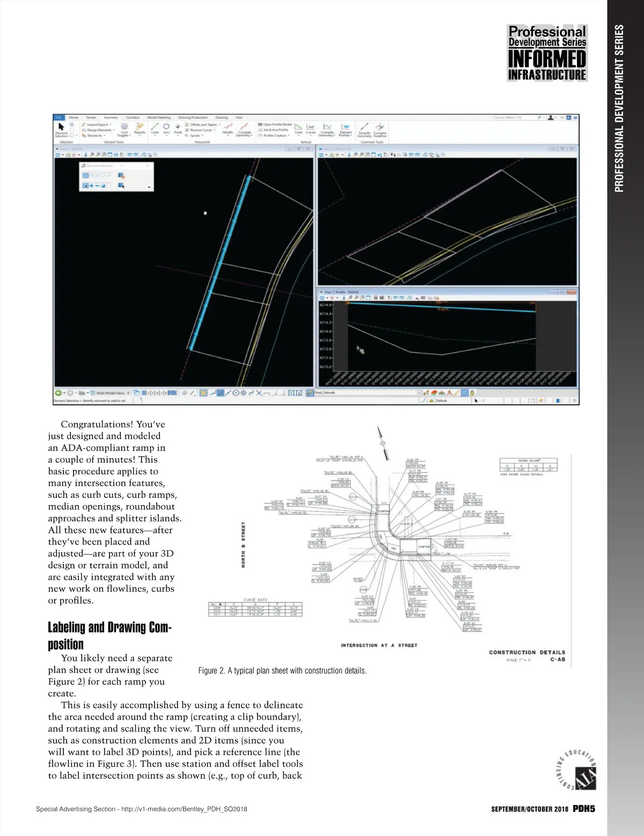
Task: Switch to the Corridors ribbon tab
Action: coord(133,118)
